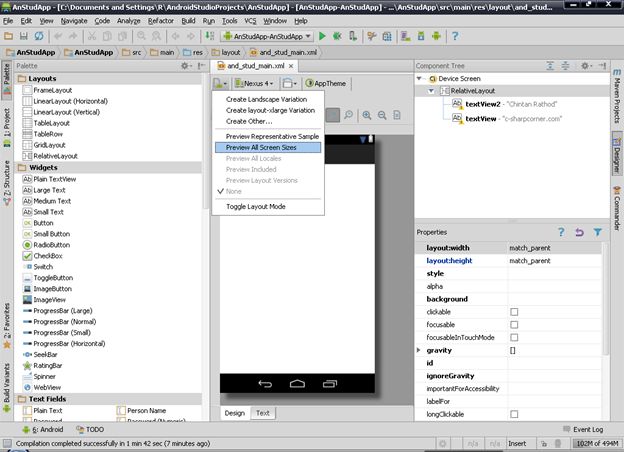Click the Palette vertical scrollbar
Viewport: 624px width, 452px height.
[206, 143]
